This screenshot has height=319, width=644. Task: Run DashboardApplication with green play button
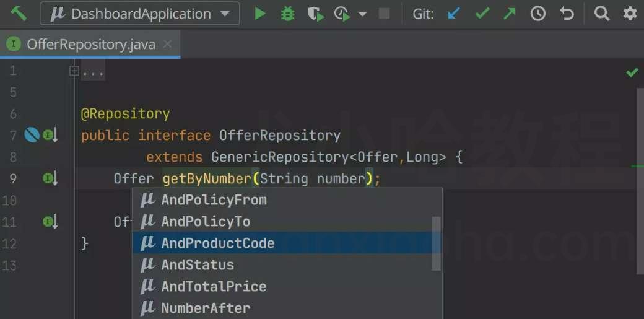coord(259,14)
